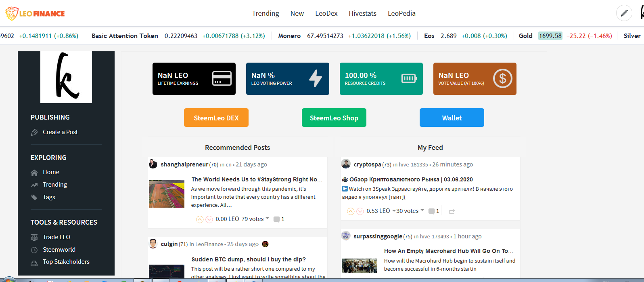Click the SteemLeo Shop button

coord(334,118)
